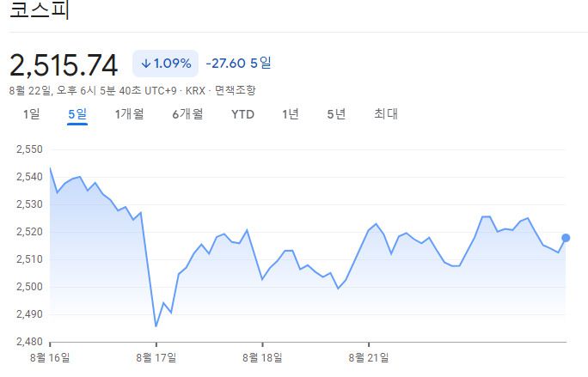The image size is (588, 377).
Task: Select the 5일 range tab
Action: pos(77,114)
